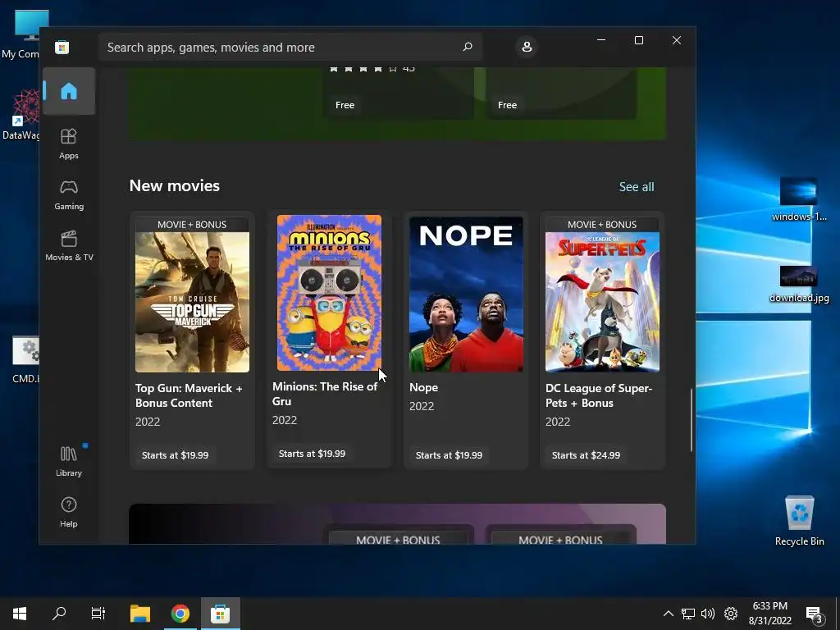Screen dimensions: 840x630
Task: Open the notification center icon
Action: (x=815, y=614)
